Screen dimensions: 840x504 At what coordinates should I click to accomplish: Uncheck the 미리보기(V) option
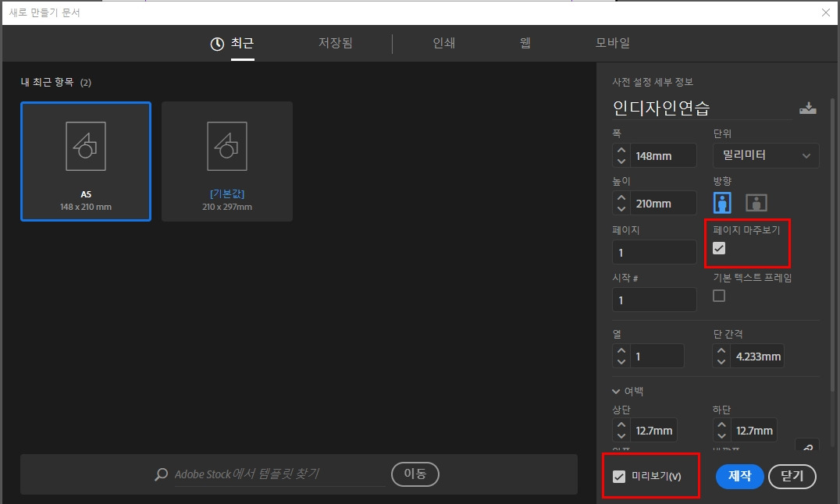(619, 477)
